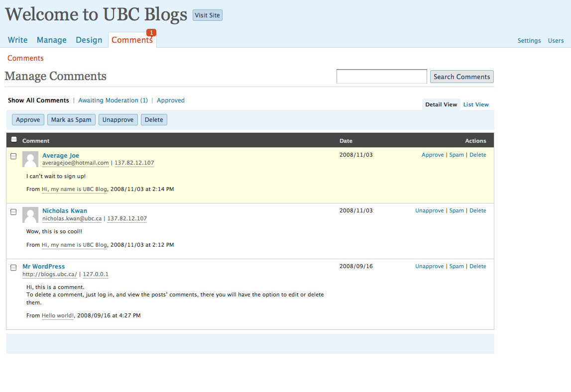Toggle the select-all comments checkbox
571x392 pixels.
pos(14,139)
